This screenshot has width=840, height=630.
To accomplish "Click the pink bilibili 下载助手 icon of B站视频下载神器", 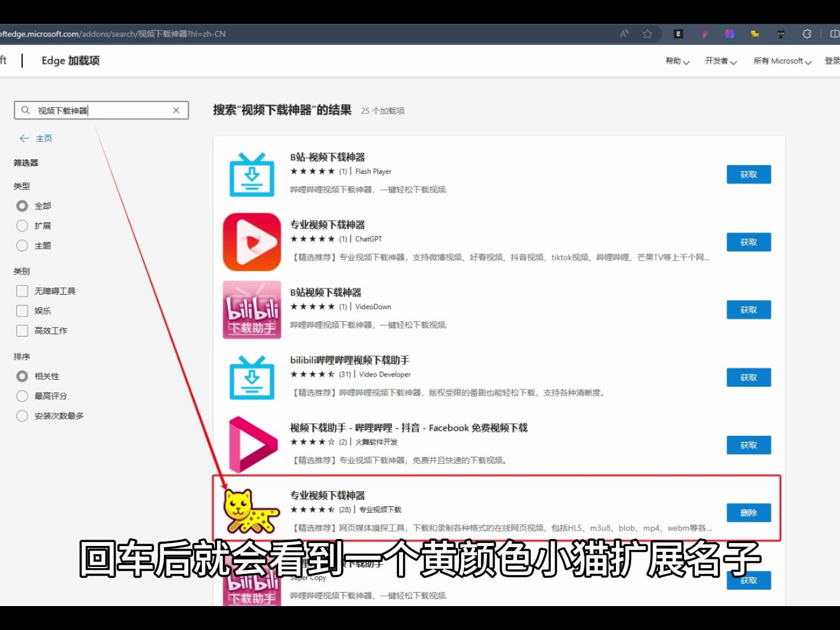I will pos(252,310).
